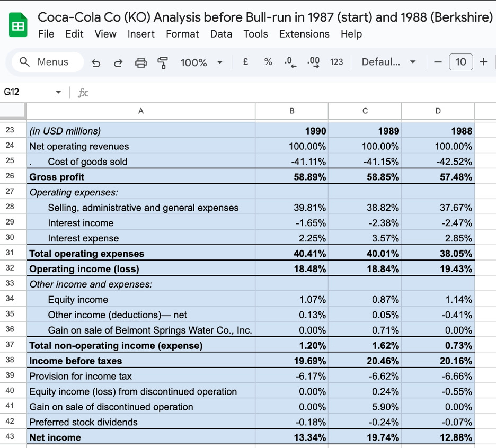Open the Data menu
Image resolution: width=496 pixels, height=448 pixels.
click(x=221, y=34)
